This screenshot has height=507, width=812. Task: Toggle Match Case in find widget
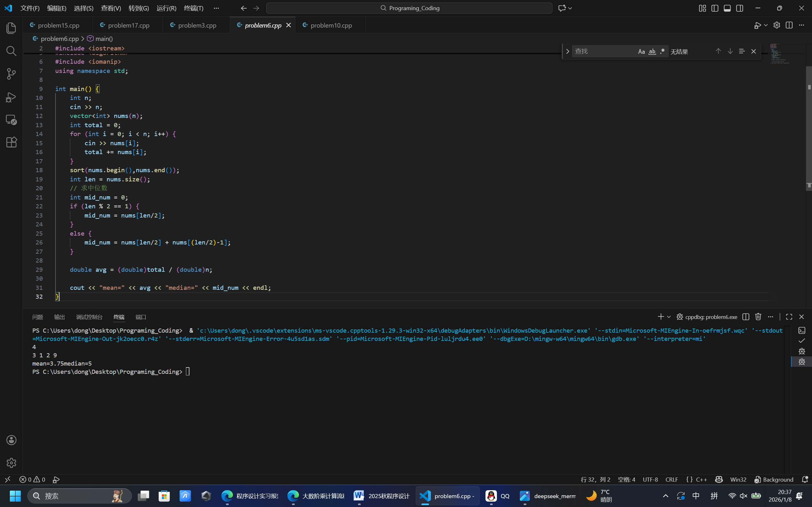tap(641, 51)
